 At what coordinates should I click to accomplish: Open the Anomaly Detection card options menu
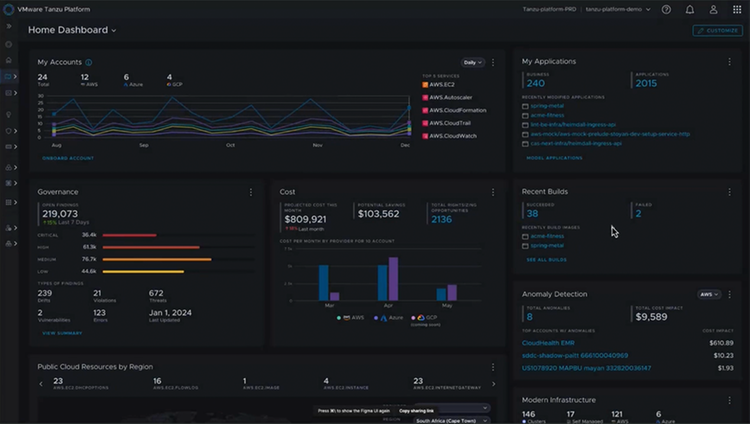729,294
